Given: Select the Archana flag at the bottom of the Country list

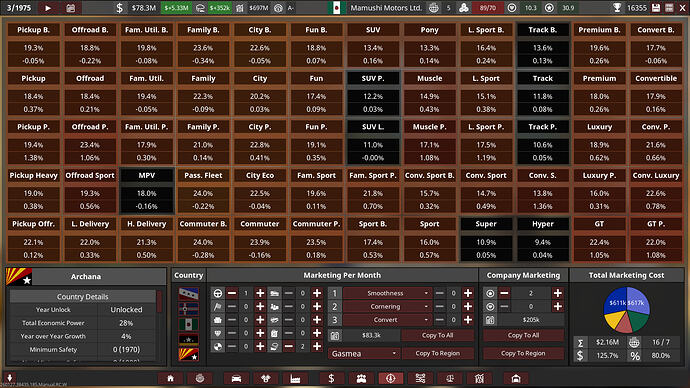Looking at the screenshot, I should (188, 354).
